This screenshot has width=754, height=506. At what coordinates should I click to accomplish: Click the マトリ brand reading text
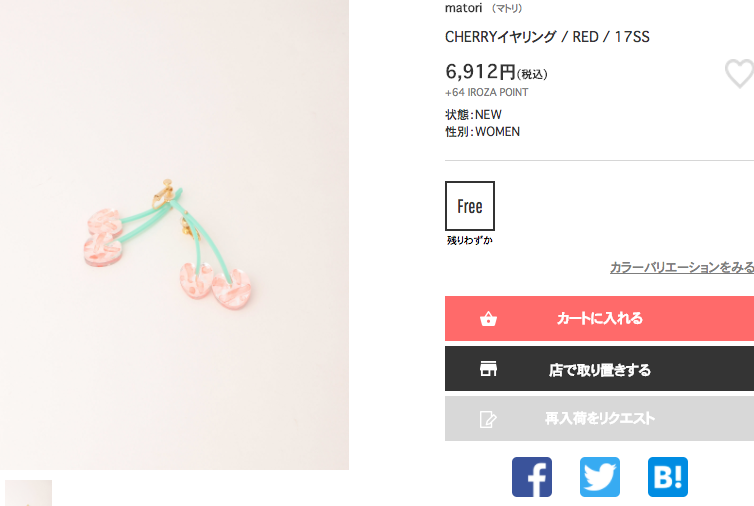[507, 8]
